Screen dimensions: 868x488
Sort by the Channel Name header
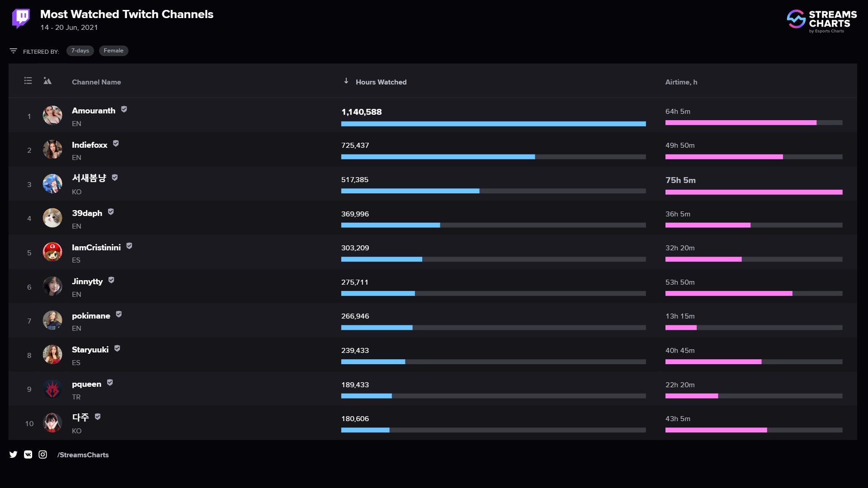pos(96,82)
